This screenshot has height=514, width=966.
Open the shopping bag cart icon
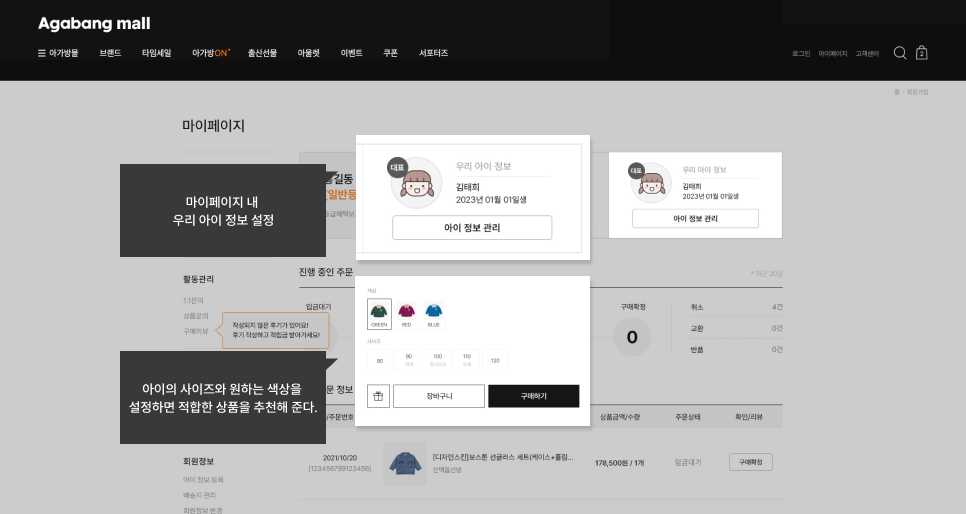(922, 53)
